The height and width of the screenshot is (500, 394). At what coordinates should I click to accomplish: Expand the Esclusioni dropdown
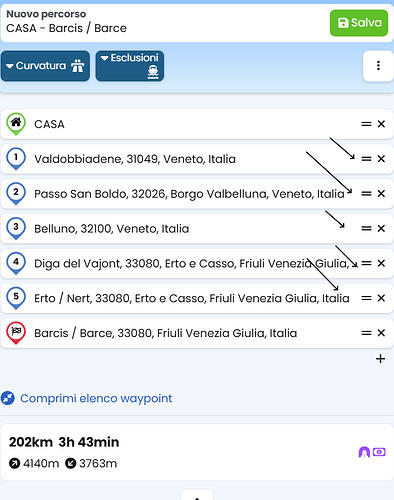130,66
